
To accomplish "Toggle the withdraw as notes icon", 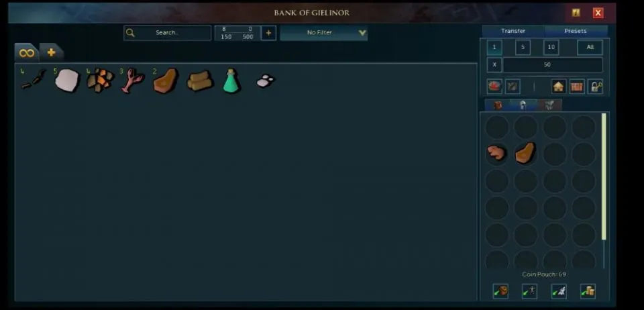I will click(513, 87).
